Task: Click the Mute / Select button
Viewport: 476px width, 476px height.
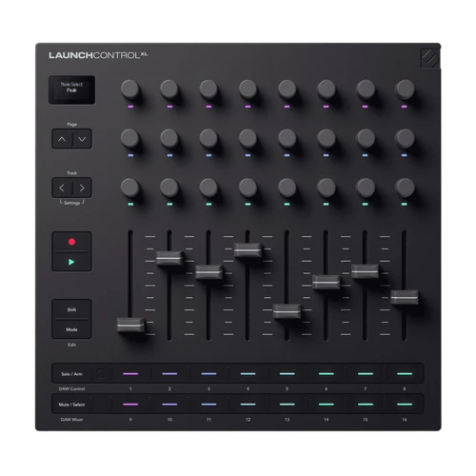Action: tap(71, 405)
